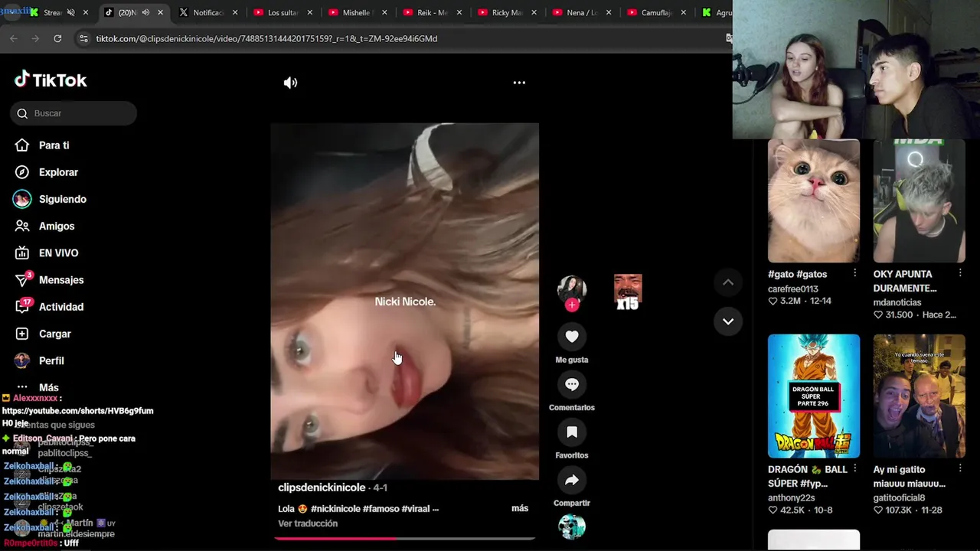This screenshot has height=551, width=980.
Task: Open carefree0113 profile
Action: click(x=793, y=289)
